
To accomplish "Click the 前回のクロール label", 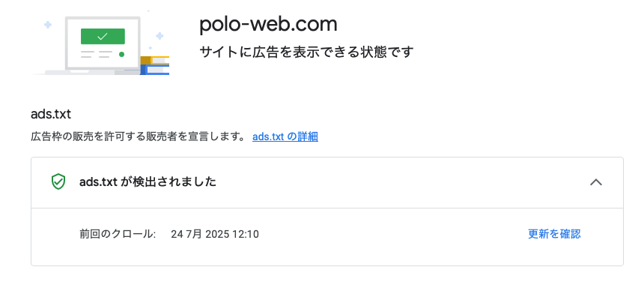I will pyautogui.click(x=118, y=234).
